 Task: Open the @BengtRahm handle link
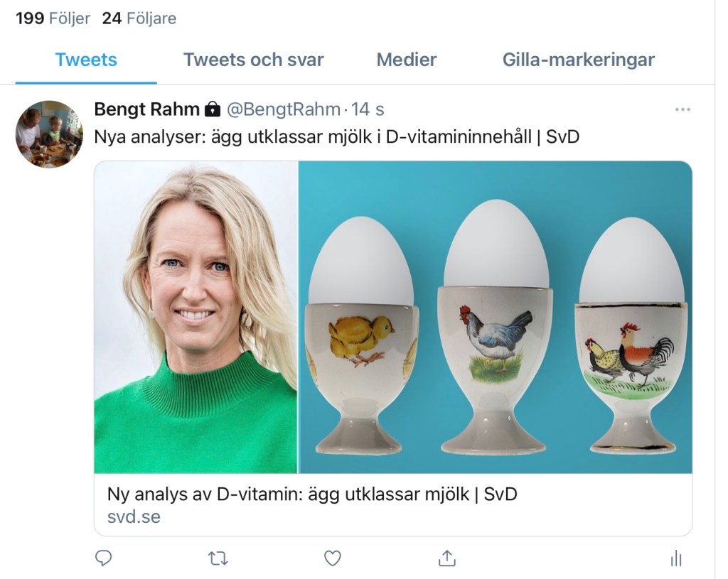click(x=283, y=109)
